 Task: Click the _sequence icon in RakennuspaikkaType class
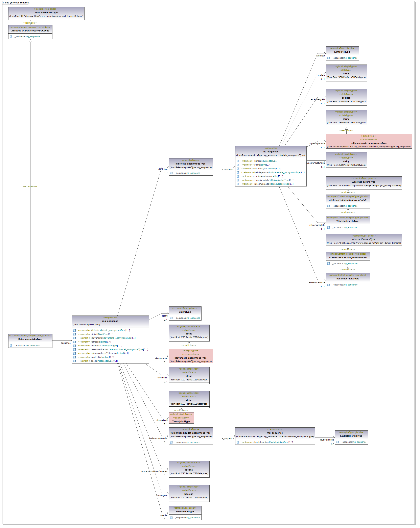[11, 345]
